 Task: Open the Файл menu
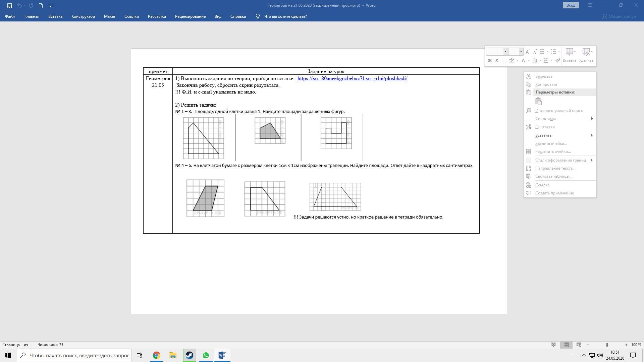tap(10, 16)
